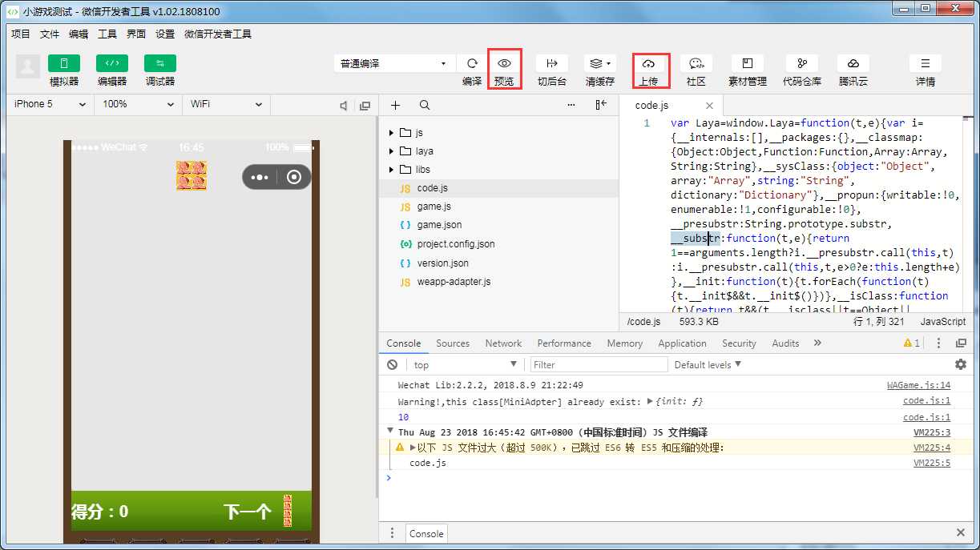The width and height of the screenshot is (980, 550).
Task: Click the clear console icon
Action: pos(392,364)
